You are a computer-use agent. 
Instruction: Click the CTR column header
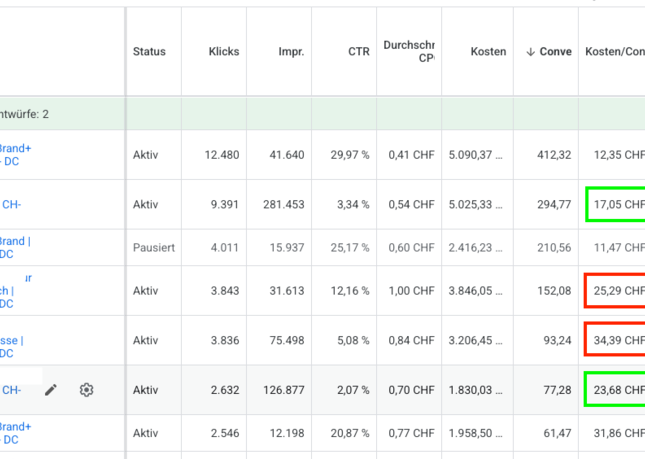[358, 52]
